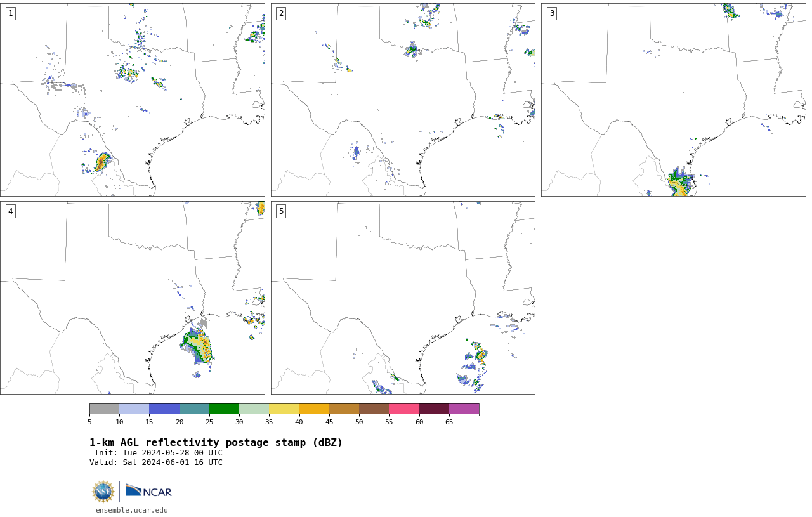Click the brown 50-55 dBZ swatch
This screenshot has height=517, width=812.
click(x=374, y=409)
